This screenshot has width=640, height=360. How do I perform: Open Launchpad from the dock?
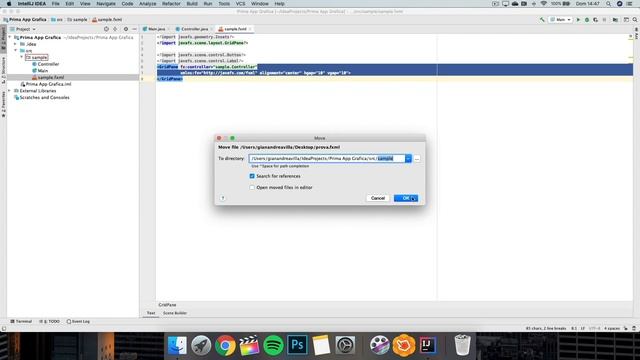[x=201, y=345]
